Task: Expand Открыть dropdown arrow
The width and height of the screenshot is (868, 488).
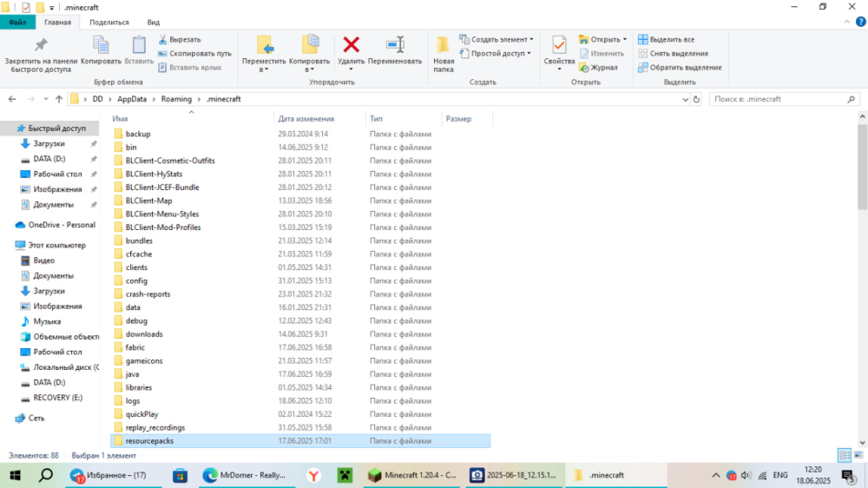Action: click(625, 39)
